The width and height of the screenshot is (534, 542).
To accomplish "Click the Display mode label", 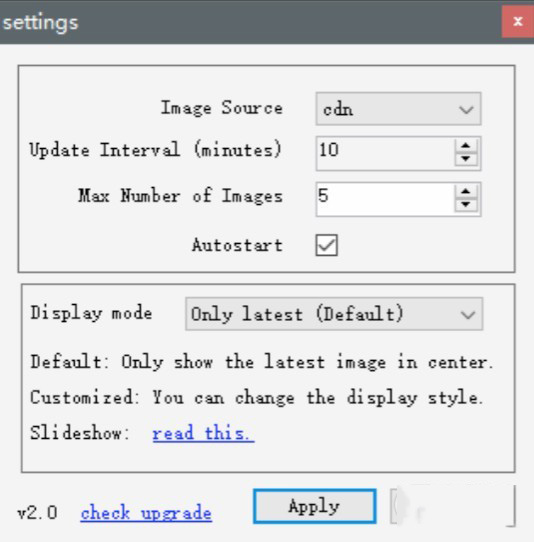I will pyautogui.click(x=91, y=313).
